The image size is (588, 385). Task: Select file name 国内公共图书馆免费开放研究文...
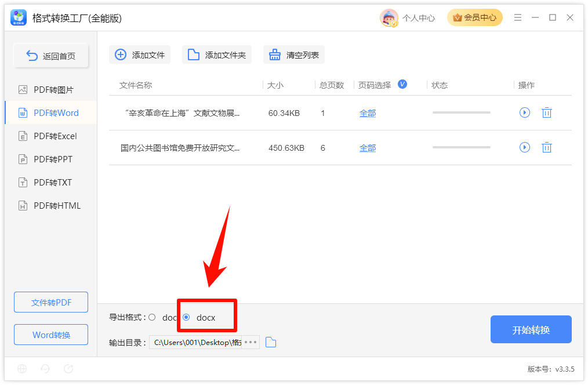click(x=180, y=148)
